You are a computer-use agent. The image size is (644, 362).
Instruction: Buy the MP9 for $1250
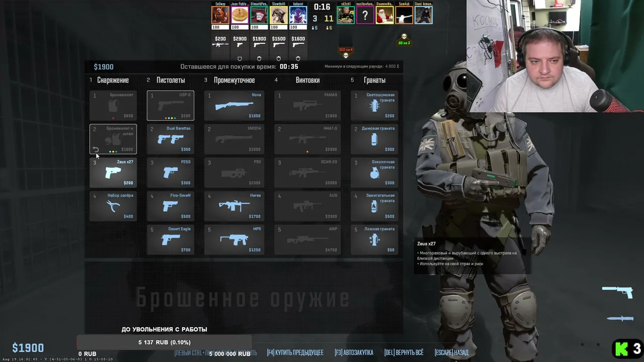234,240
